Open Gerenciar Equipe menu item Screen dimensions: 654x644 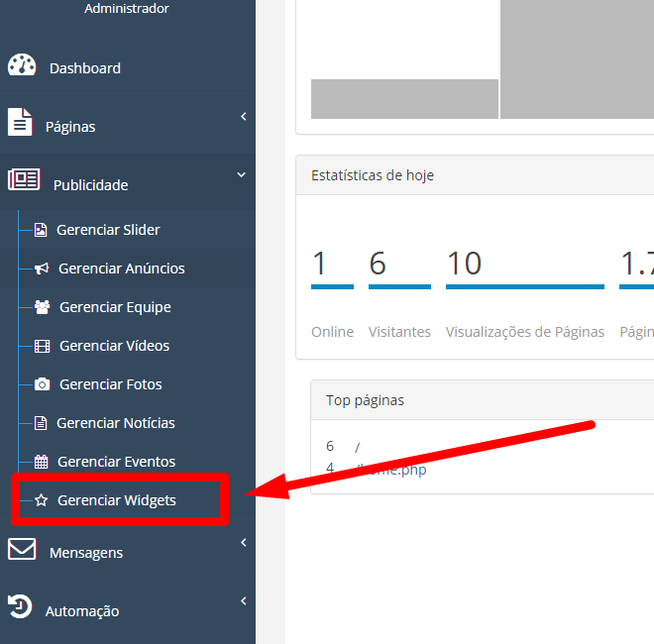(115, 307)
